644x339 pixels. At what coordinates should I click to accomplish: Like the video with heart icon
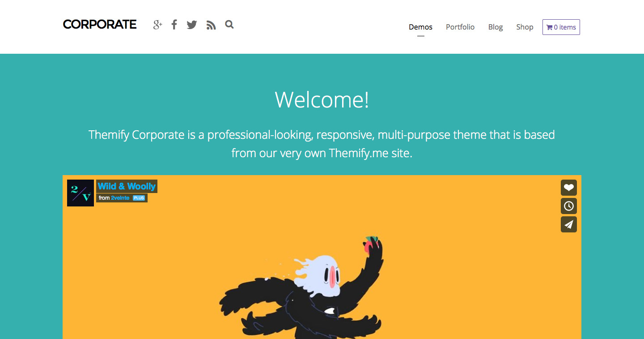coord(569,188)
